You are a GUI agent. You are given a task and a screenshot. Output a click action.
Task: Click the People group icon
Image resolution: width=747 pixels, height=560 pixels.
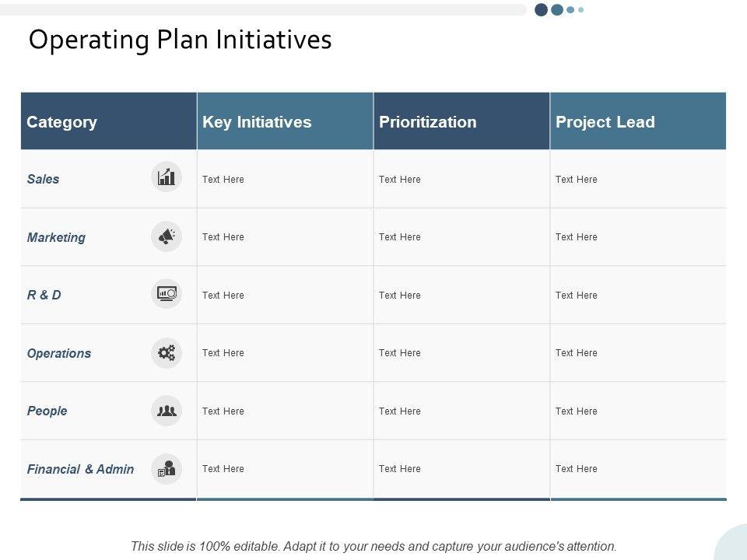pyautogui.click(x=167, y=411)
